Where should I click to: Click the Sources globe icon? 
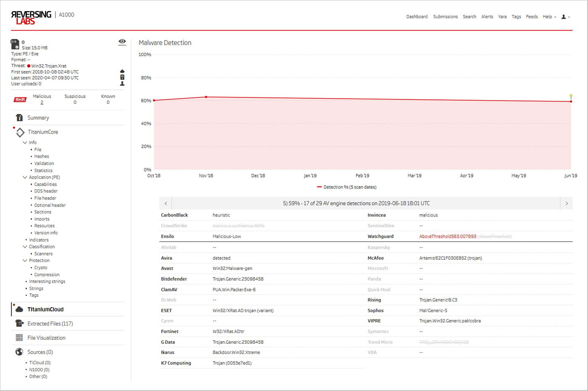tap(19, 352)
